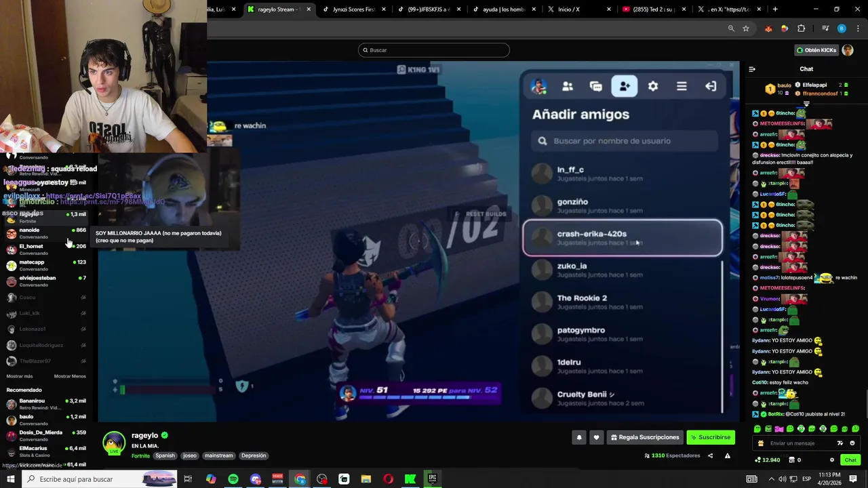Open a new browser tab
Screen dimensions: 868x488
[775, 9]
